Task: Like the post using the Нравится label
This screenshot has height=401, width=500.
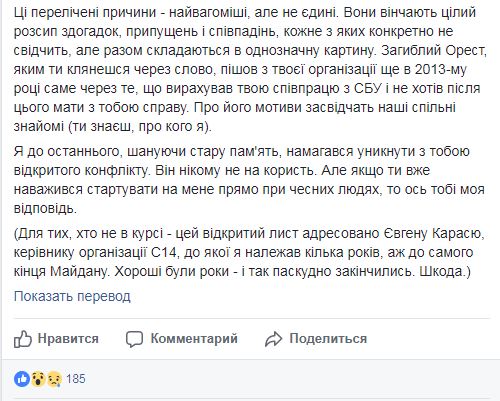Action: (x=68, y=339)
